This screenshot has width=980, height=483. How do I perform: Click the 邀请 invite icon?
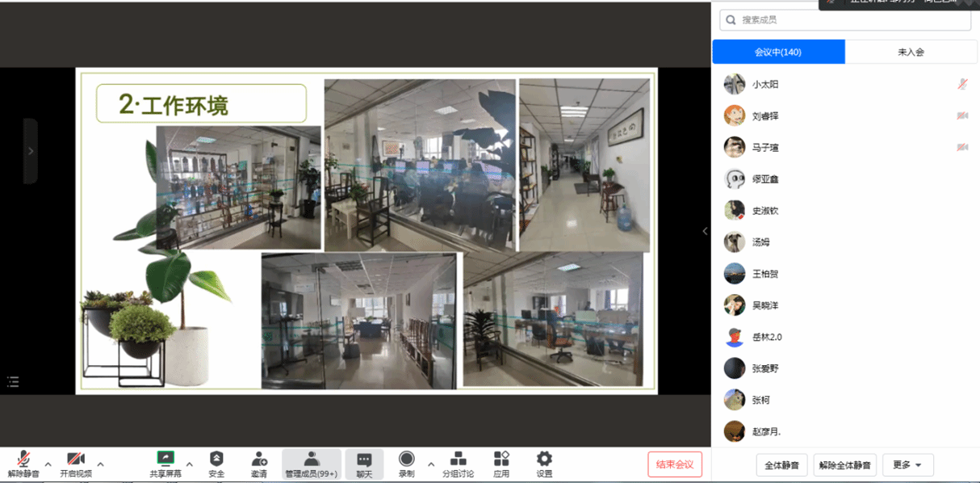[259, 460]
